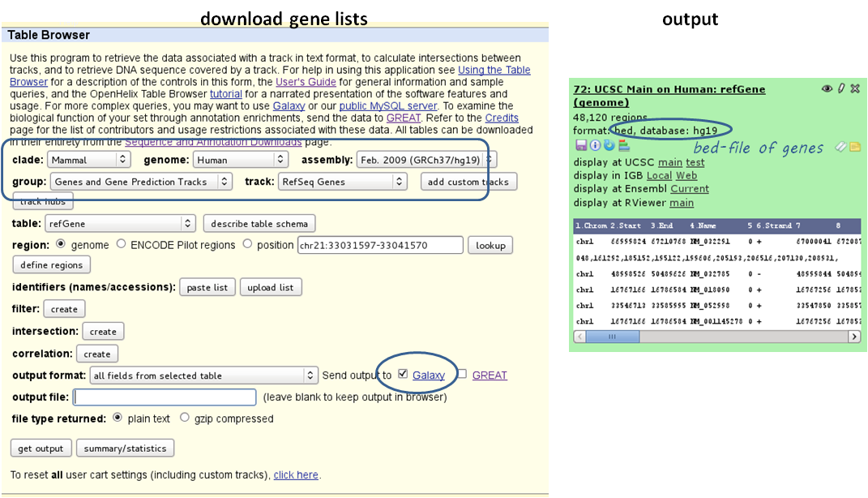This screenshot has width=868, height=498.
Task: Expand the track dropdown showing RefSeq Genes
Action: tap(341, 182)
